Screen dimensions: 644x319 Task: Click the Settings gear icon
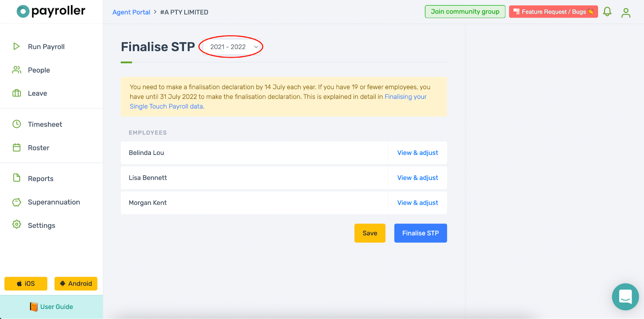tap(17, 224)
